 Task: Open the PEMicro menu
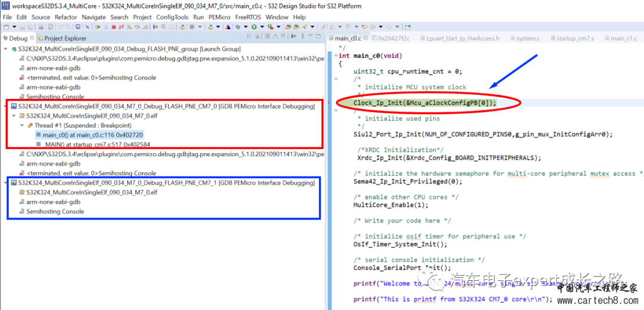pyautogui.click(x=219, y=17)
